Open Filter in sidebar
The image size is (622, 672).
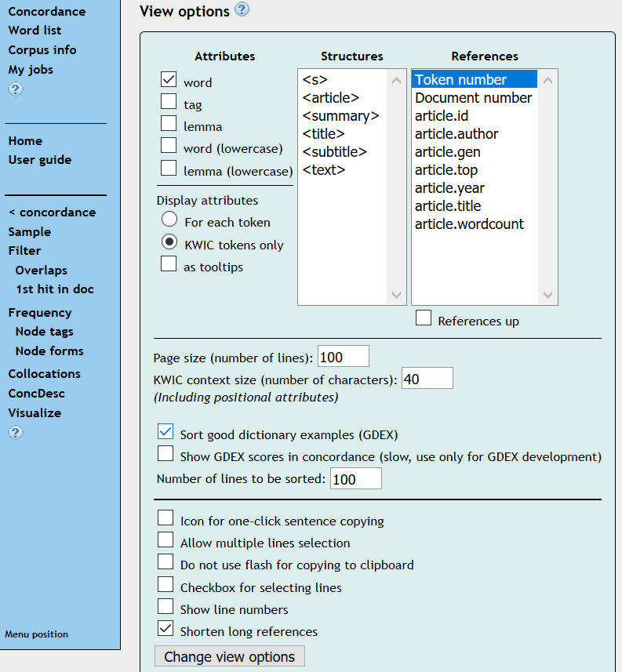pos(25,250)
